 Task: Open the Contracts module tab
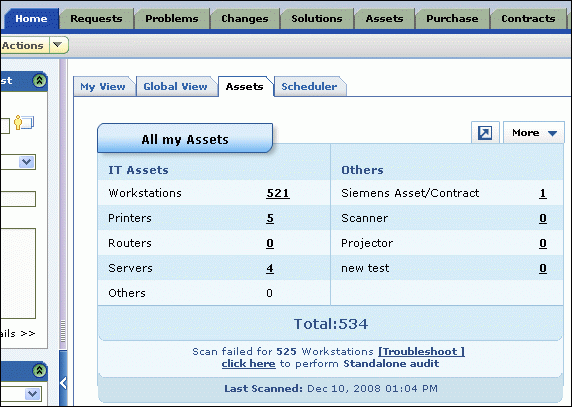click(528, 19)
